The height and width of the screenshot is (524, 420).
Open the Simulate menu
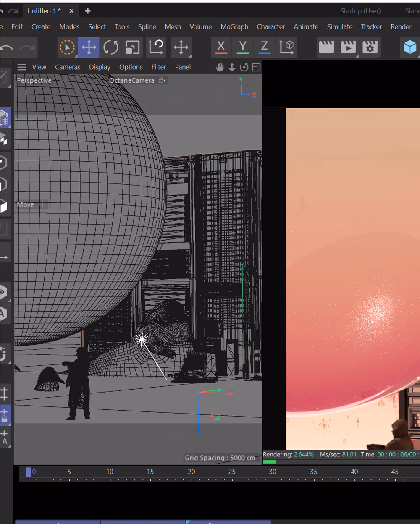coord(340,27)
